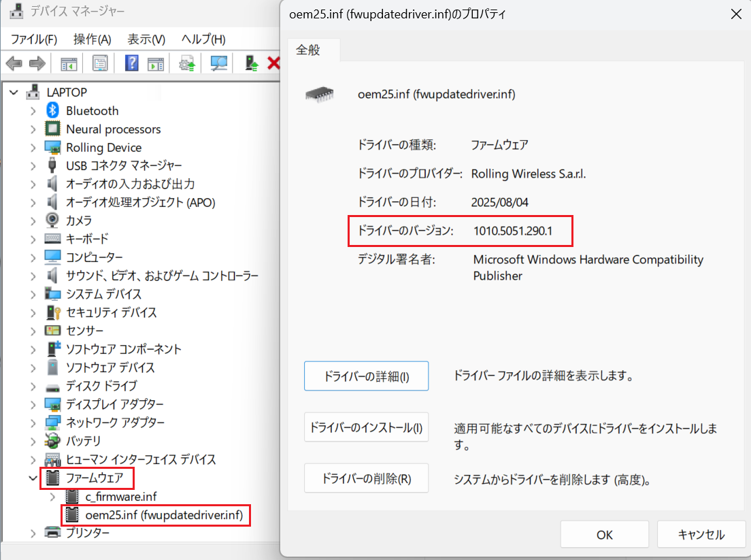751x560 pixels.
Task: Click the ドライバーの削除(R) button
Action: [x=366, y=478]
